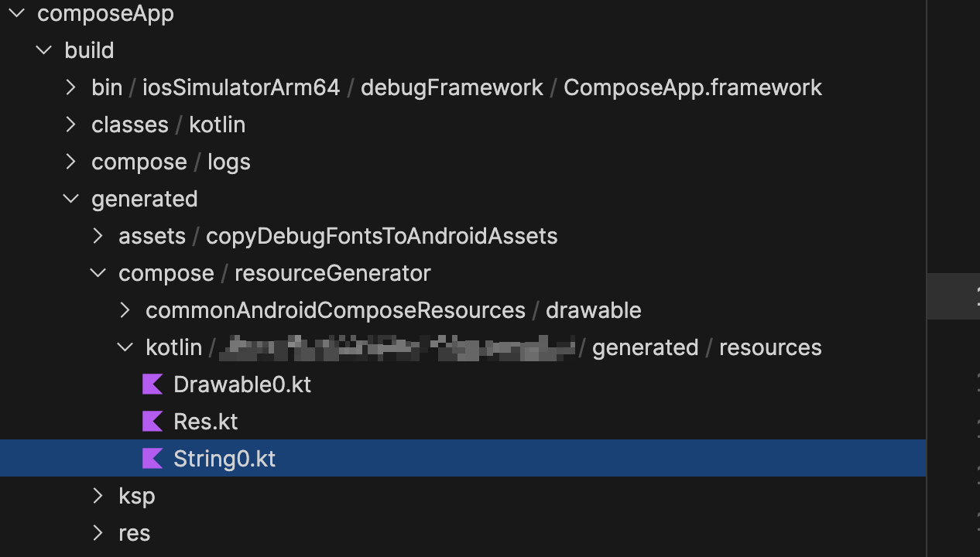
Task: Collapse the kotlin generated resources chevron
Action: click(x=125, y=347)
